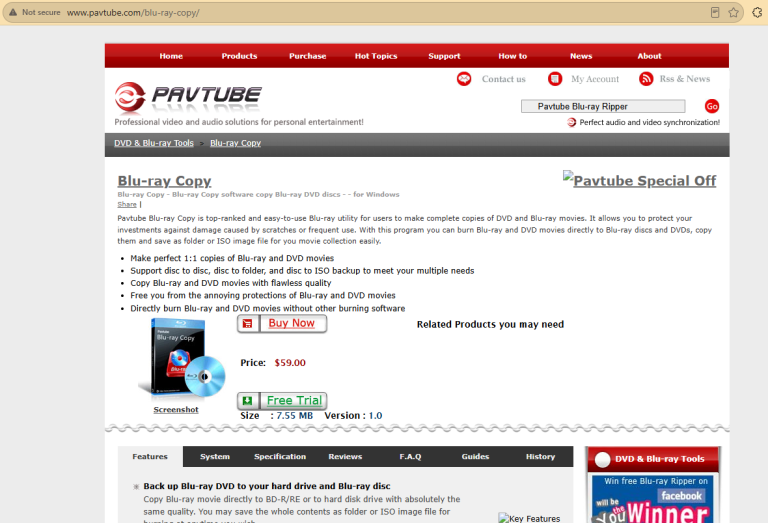Click the Blu-ray Copy heading link
The width and height of the screenshot is (768, 523).
pyautogui.click(x=164, y=181)
